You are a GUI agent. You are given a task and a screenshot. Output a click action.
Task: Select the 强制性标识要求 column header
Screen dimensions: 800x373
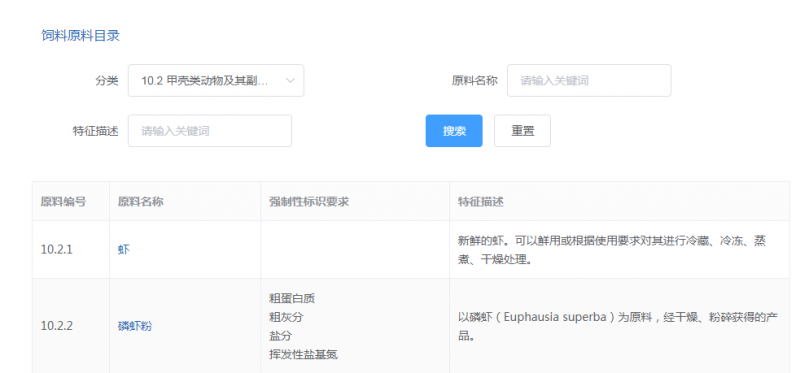pos(309,202)
